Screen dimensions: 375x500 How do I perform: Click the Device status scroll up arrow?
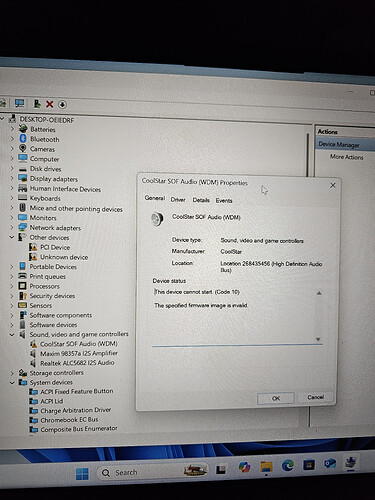319,293
